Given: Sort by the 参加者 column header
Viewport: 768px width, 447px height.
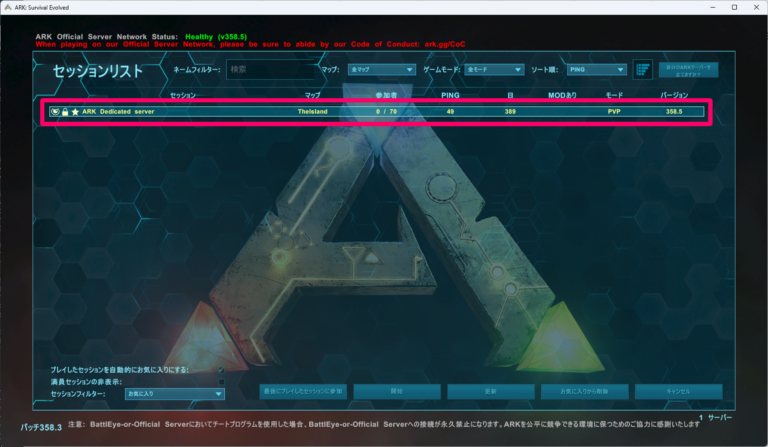Looking at the screenshot, I should coord(386,95).
